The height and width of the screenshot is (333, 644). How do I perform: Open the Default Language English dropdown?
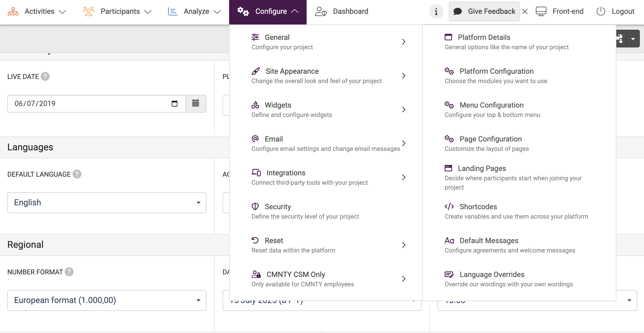[107, 203]
